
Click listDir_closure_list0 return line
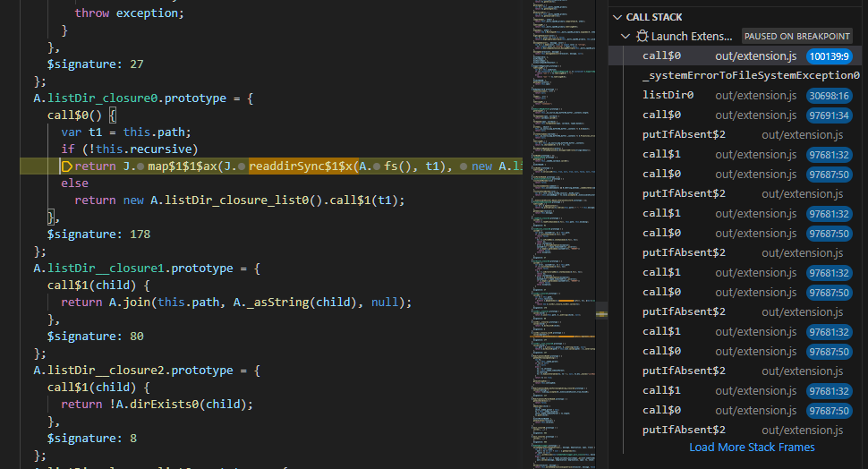[x=240, y=200]
